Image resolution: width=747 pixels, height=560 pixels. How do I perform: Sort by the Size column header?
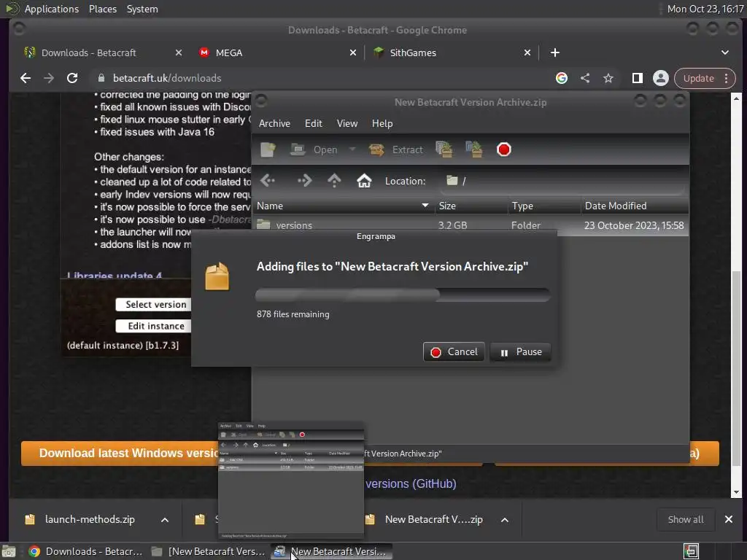coord(471,206)
